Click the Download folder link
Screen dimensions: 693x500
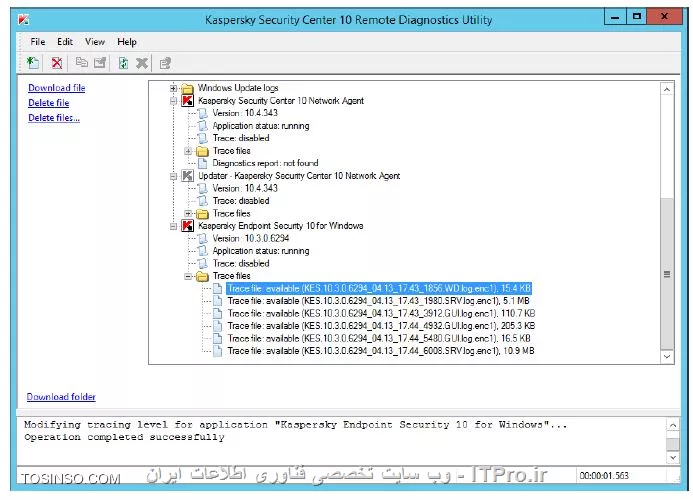pos(61,397)
